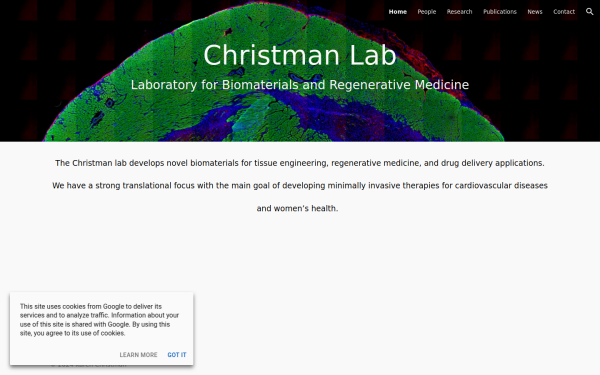The height and width of the screenshot is (375, 600).
Task: Open the Research page
Action: 459,12
